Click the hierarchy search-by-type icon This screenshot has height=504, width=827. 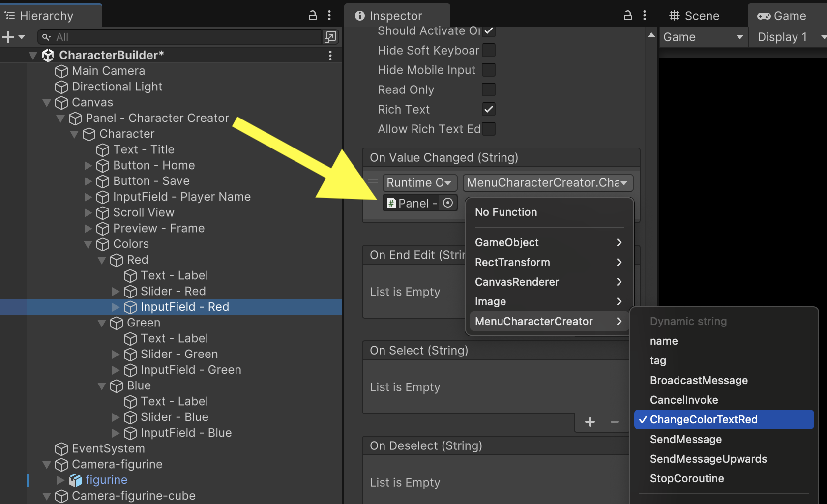click(x=330, y=37)
